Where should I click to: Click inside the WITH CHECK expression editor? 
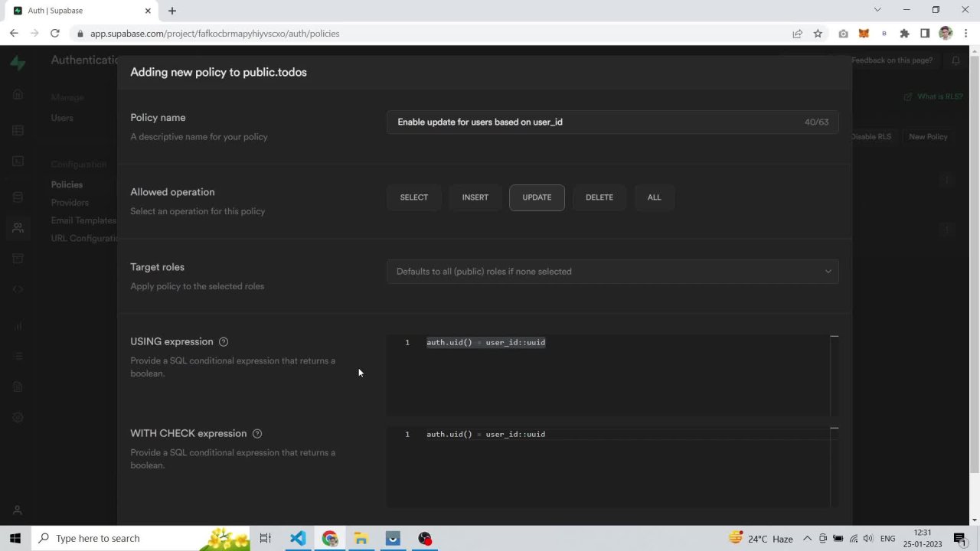612,467
